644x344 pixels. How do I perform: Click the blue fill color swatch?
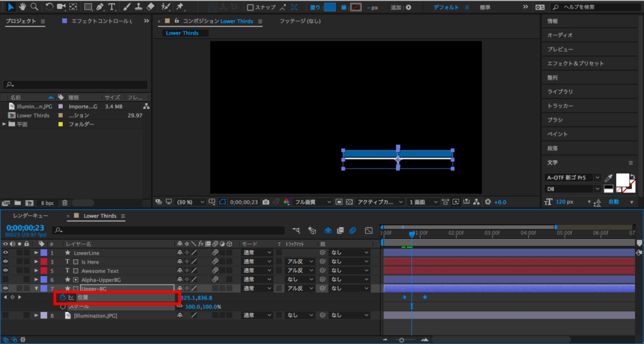pyautogui.click(x=330, y=8)
